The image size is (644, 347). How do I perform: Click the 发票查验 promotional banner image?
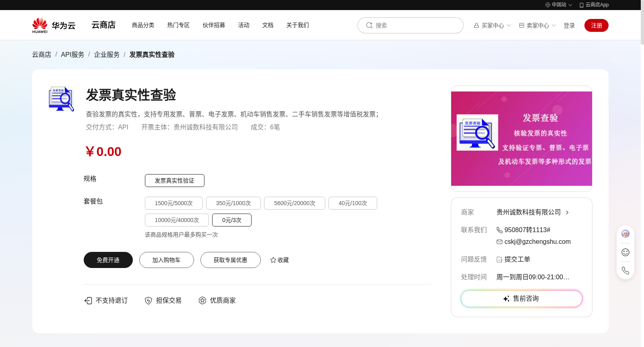coord(522,139)
